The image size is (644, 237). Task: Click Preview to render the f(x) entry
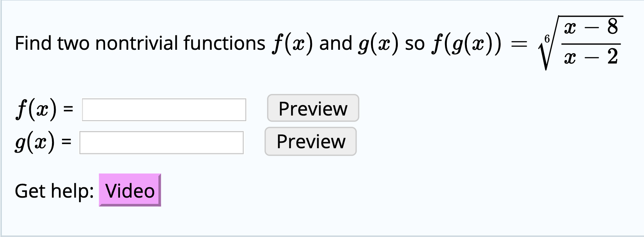[312, 108]
